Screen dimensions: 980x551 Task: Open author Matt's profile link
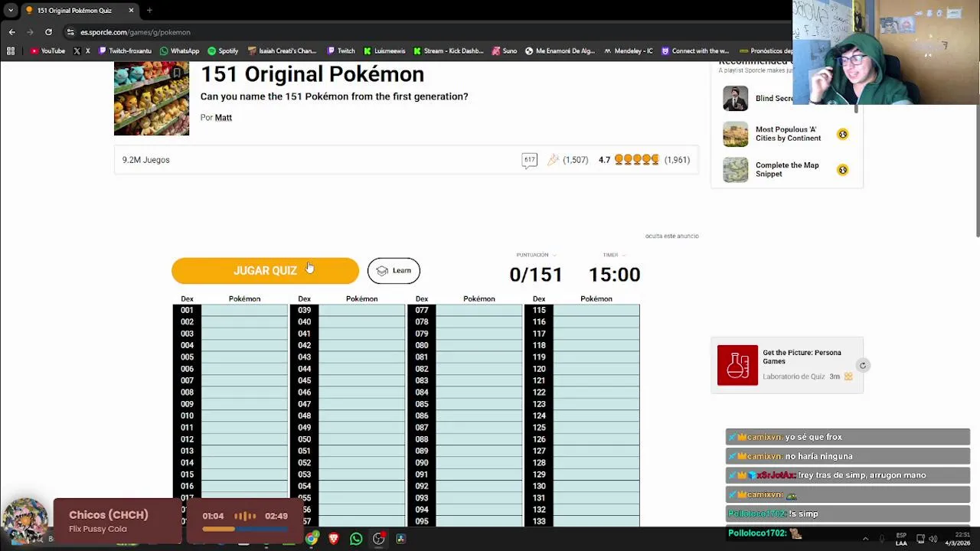(x=223, y=117)
